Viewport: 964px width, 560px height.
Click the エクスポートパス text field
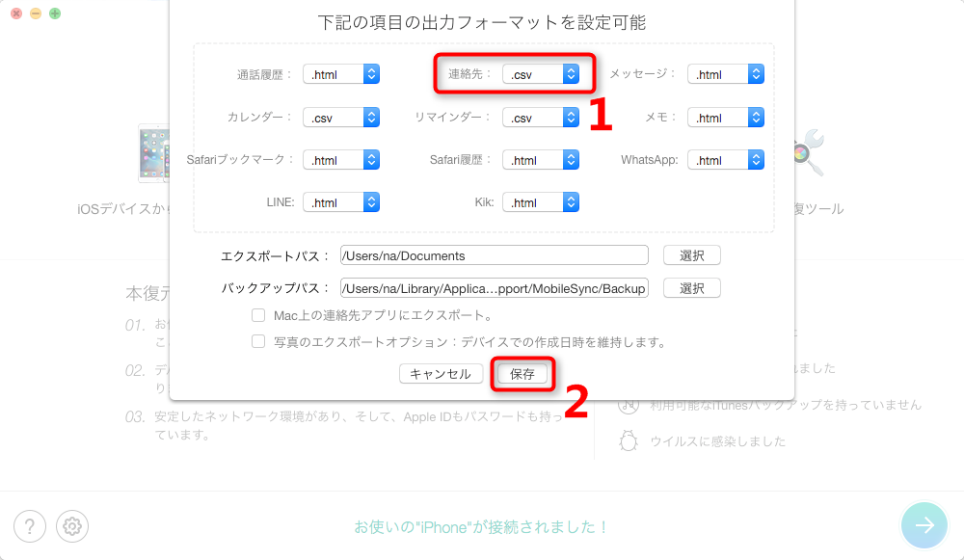[x=495, y=255]
